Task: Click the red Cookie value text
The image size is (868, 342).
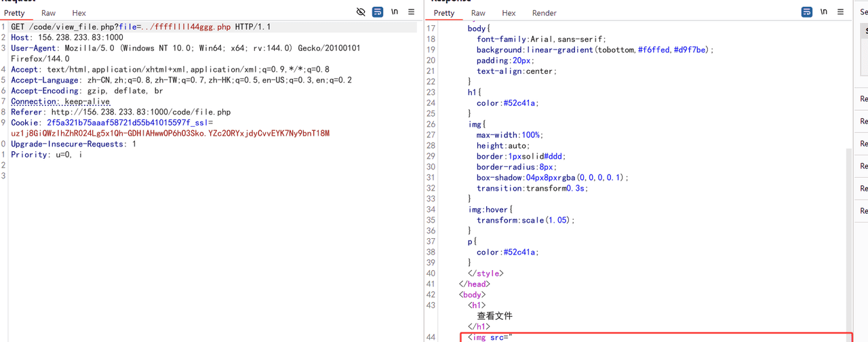Action: (170, 134)
